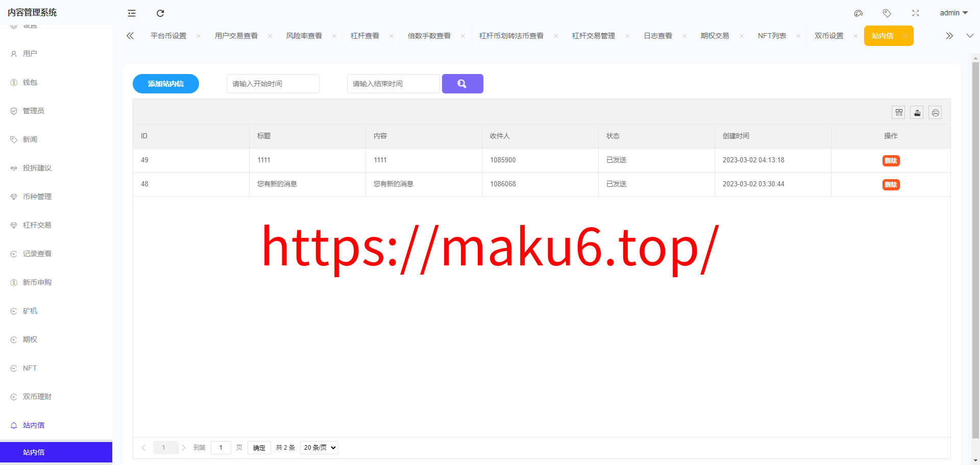Screen dimensions: 980x465
Task: Click the 确定 pagination button
Action: [x=259, y=448]
